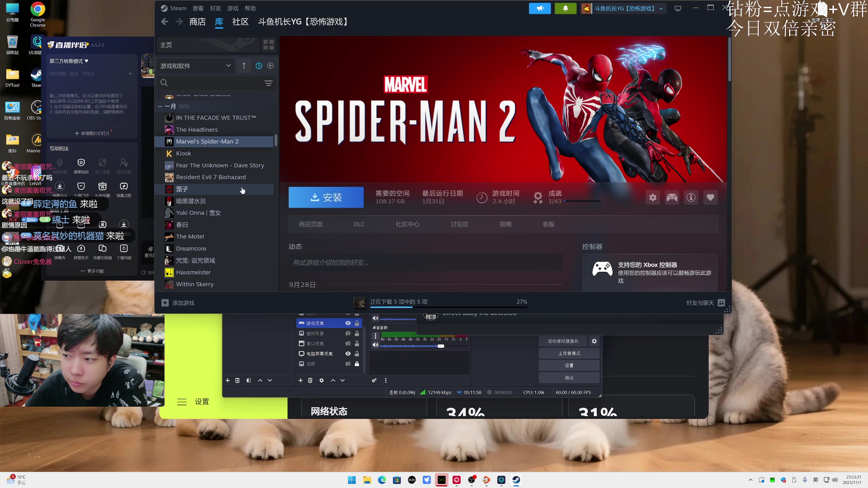
Task: Unlock the 边框 source lock
Action: coord(357,364)
